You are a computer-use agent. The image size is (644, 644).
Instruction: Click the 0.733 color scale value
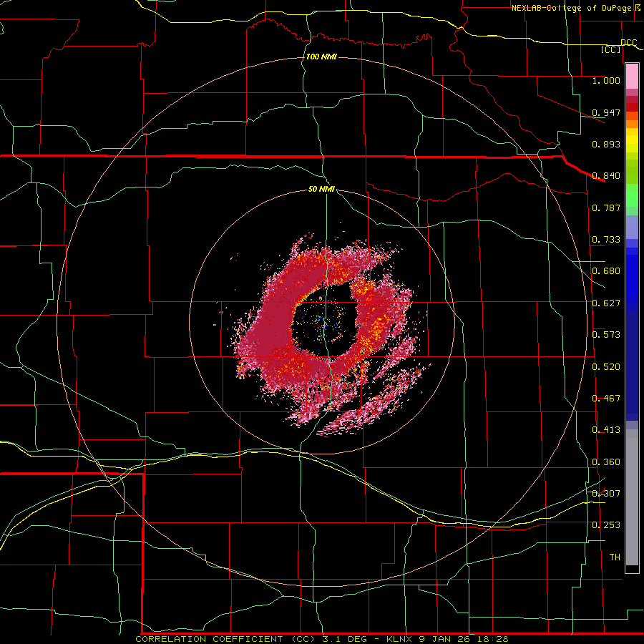(606, 240)
